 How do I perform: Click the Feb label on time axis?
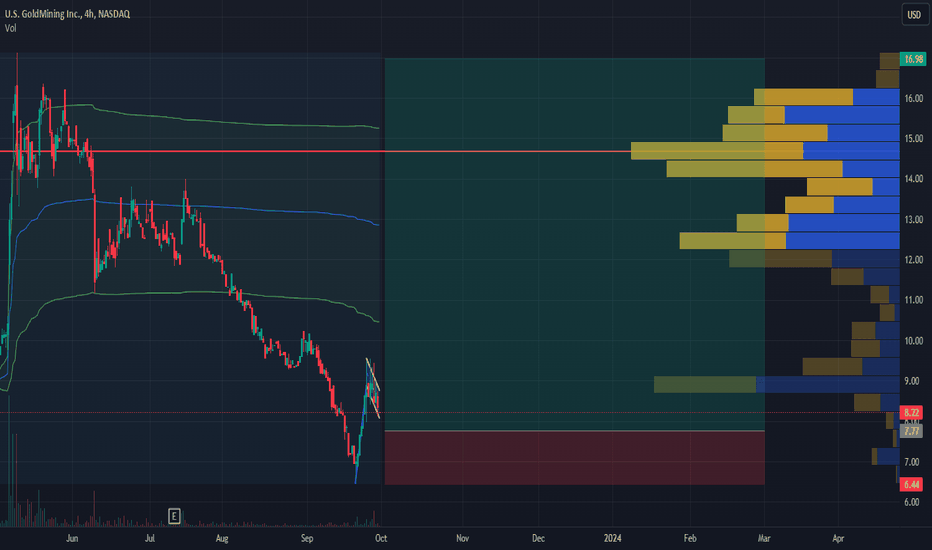tap(689, 538)
